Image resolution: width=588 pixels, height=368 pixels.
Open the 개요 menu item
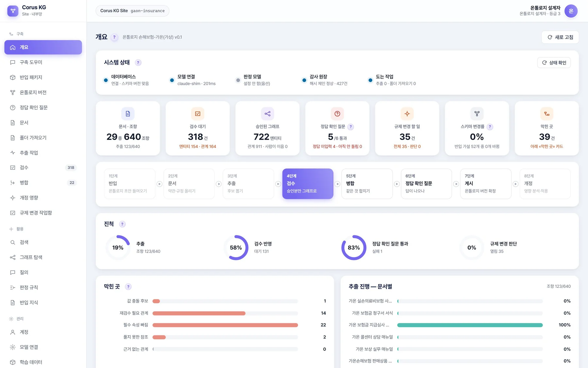(43, 47)
